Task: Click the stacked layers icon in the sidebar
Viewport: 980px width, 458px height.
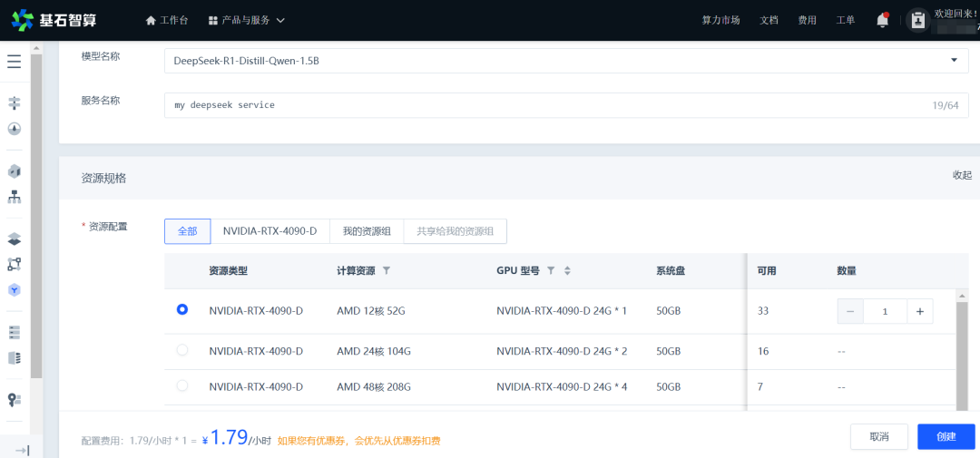Action: tap(14, 239)
